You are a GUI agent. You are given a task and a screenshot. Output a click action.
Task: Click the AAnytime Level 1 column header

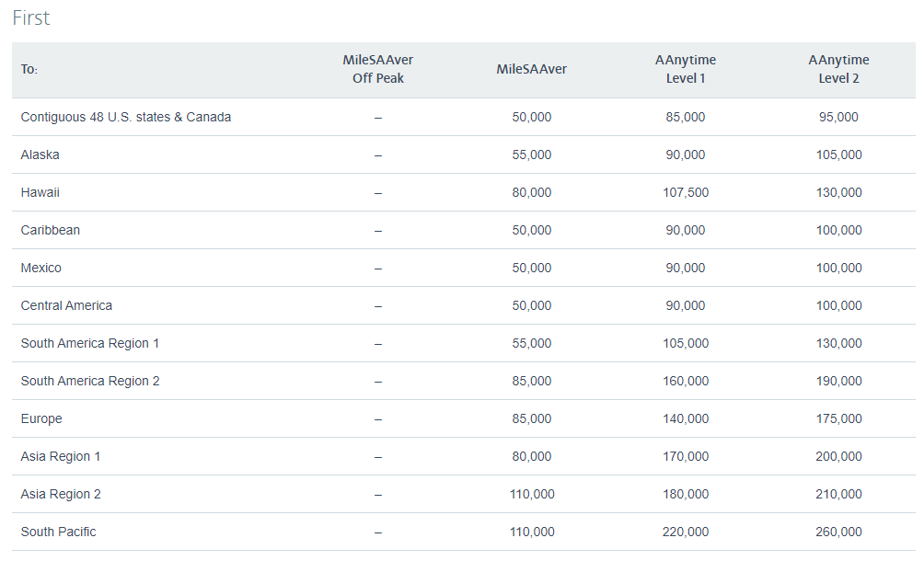tap(685, 69)
